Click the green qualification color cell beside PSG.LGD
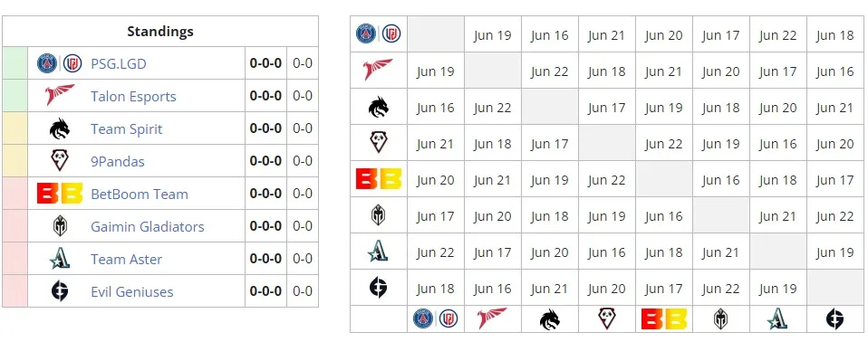 (x=14, y=63)
